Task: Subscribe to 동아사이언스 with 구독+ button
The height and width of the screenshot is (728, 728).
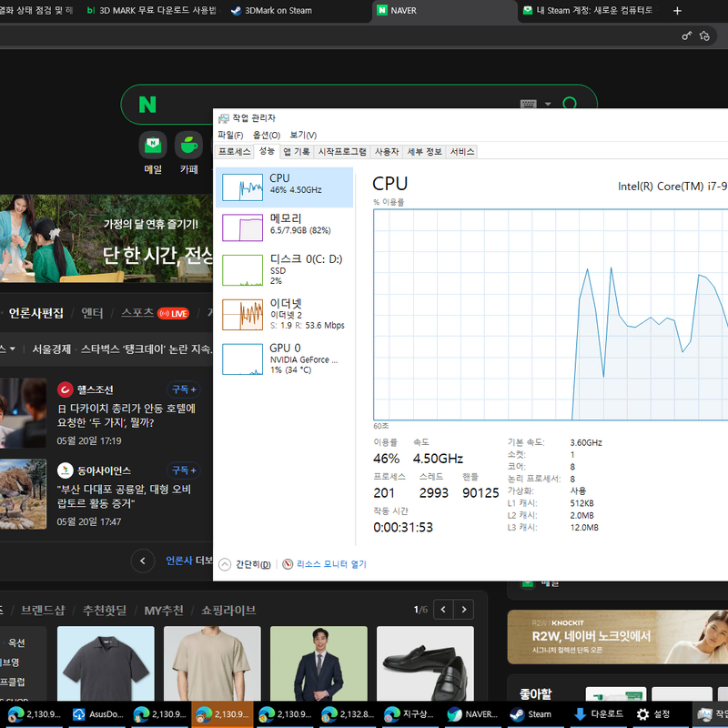Action: (184, 470)
